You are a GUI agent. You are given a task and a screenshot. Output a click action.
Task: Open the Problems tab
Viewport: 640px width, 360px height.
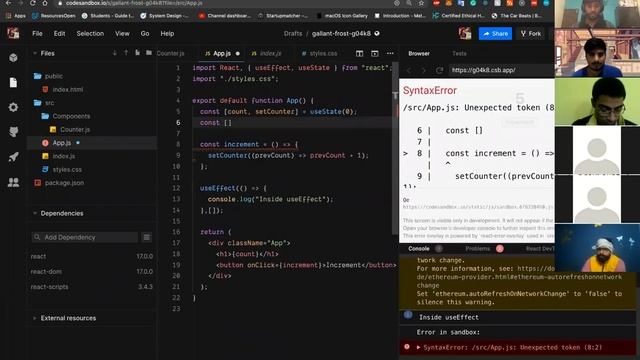coord(478,249)
